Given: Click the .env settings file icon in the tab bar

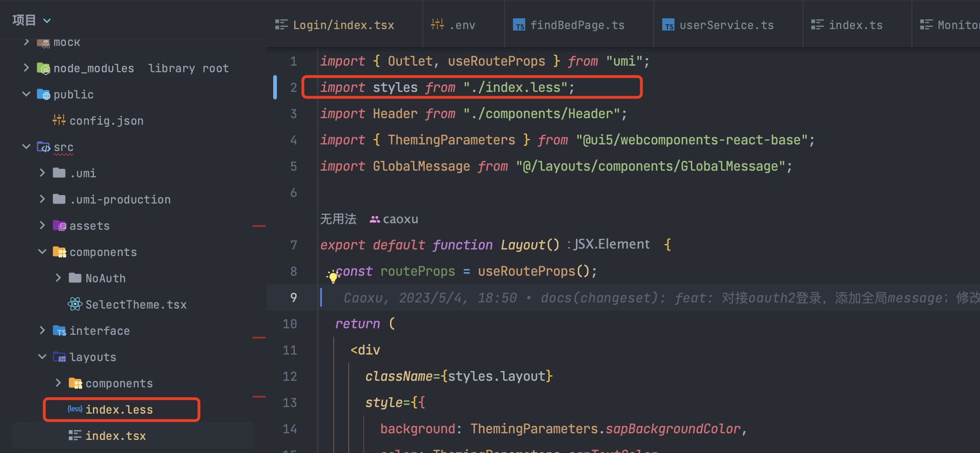Looking at the screenshot, I should (437, 24).
